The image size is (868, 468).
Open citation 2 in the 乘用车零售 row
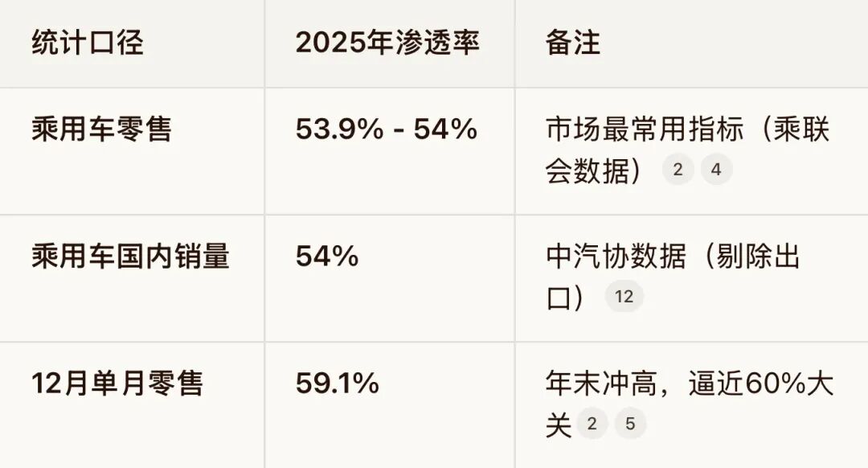[678, 170]
